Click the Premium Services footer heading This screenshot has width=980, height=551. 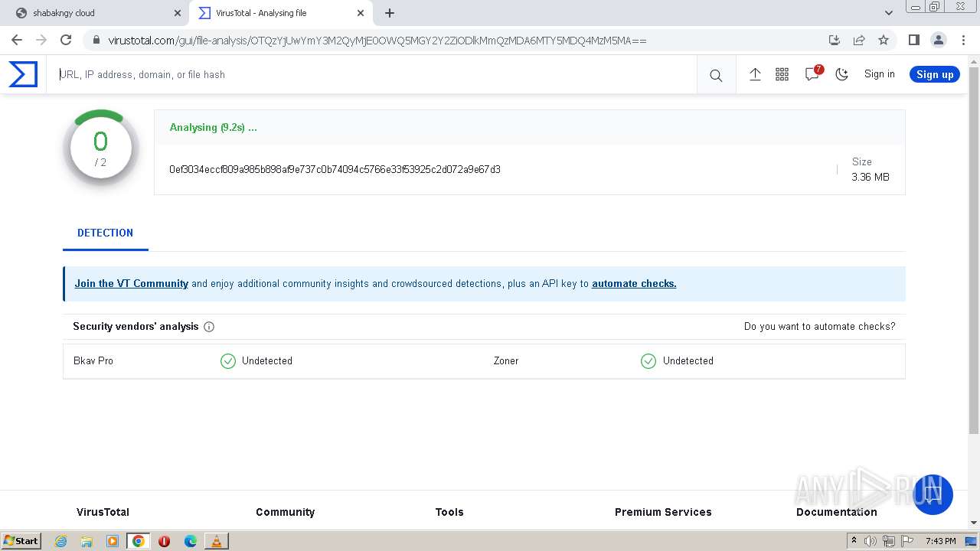point(663,512)
